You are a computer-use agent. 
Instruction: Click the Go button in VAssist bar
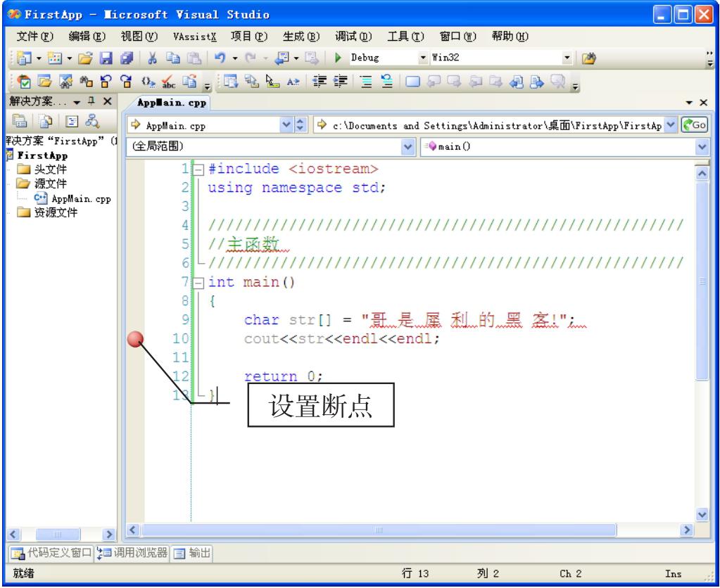[698, 127]
